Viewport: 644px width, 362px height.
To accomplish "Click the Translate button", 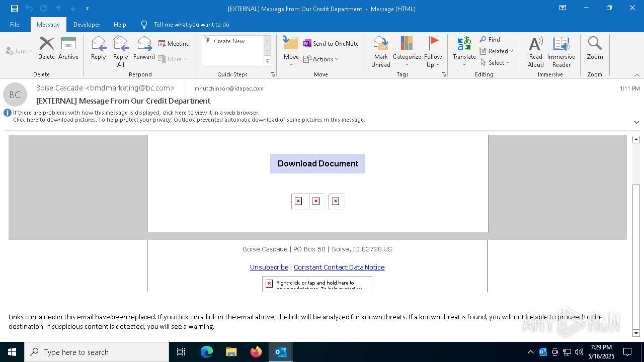I will click(x=464, y=51).
